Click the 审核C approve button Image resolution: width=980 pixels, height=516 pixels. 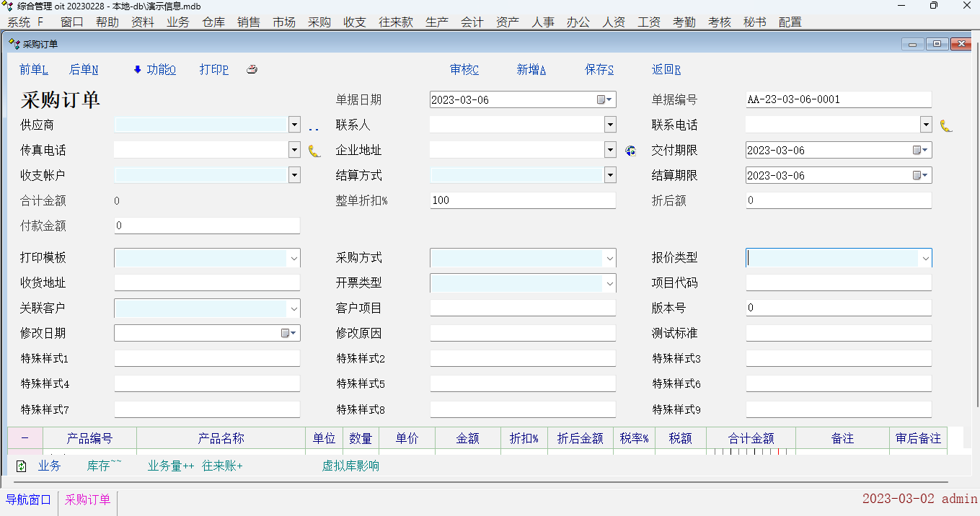coord(464,70)
